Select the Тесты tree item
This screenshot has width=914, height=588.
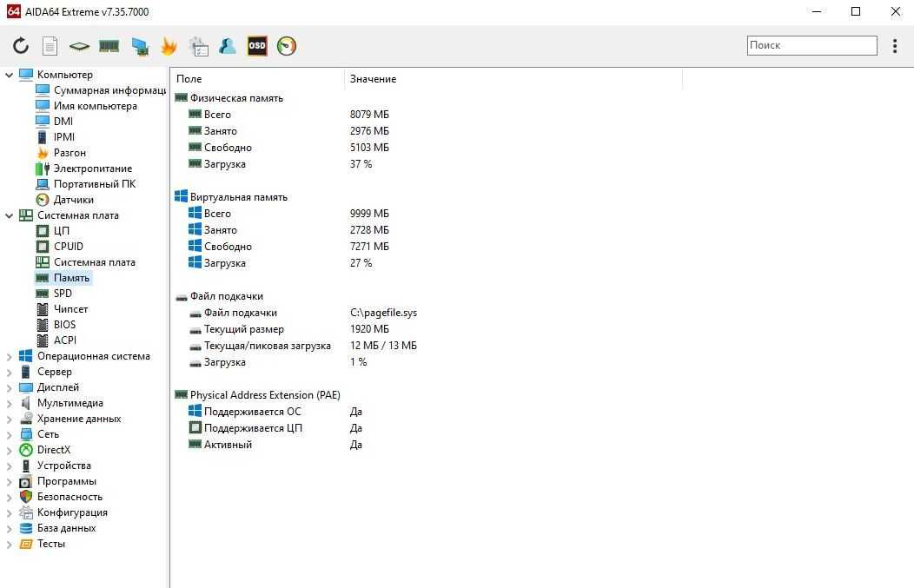coord(51,543)
